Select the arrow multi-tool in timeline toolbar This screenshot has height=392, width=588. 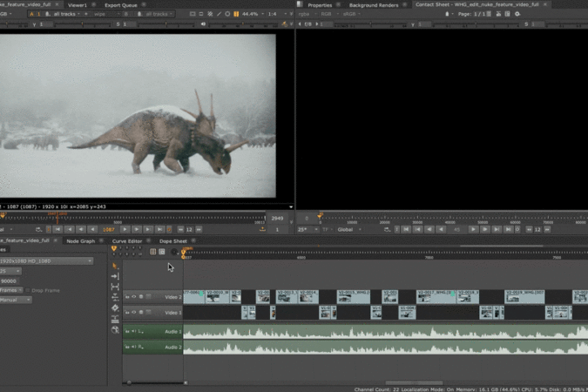point(115,266)
